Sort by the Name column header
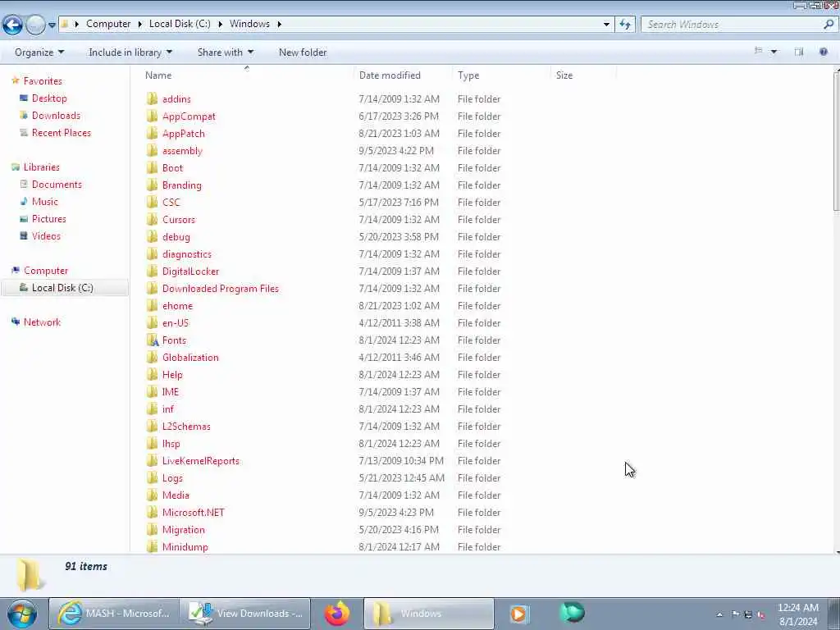This screenshot has width=840, height=630. pos(158,75)
